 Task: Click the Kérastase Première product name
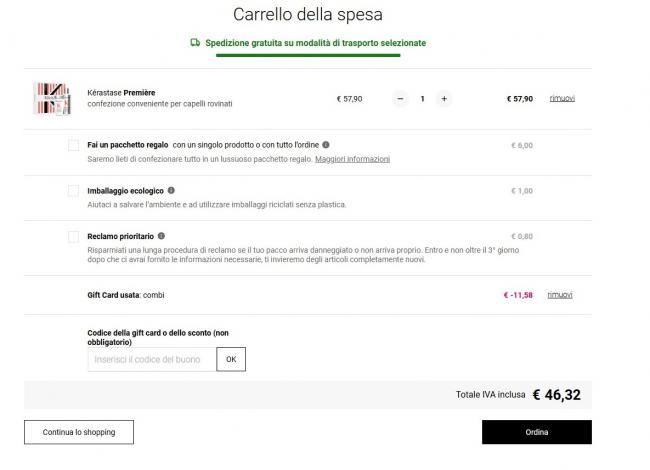click(x=121, y=92)
